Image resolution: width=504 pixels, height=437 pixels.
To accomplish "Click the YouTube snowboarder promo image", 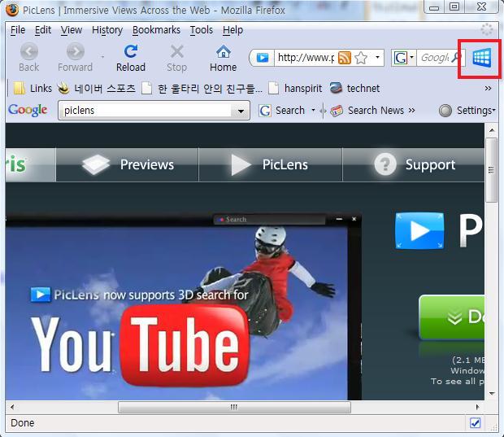I will click(176, 312).
